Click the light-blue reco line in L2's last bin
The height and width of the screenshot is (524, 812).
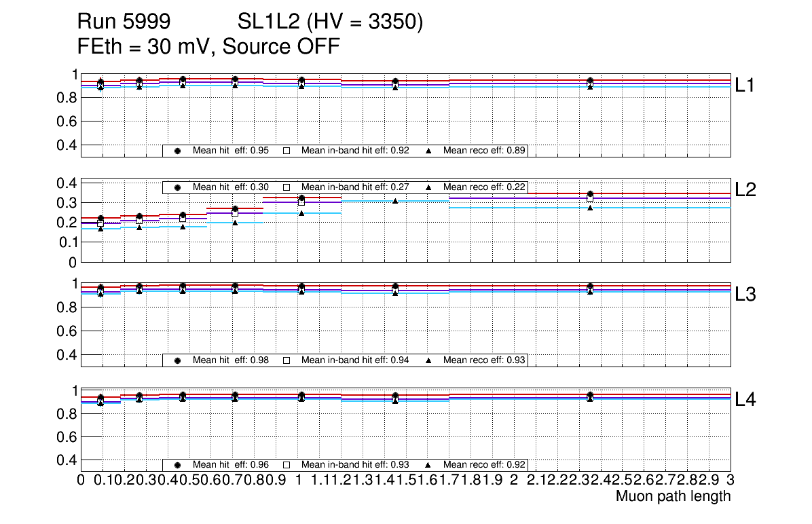point(652,208)
